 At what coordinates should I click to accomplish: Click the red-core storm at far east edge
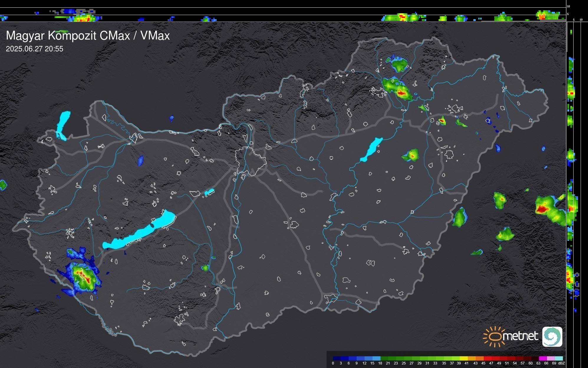pos(542,209)
